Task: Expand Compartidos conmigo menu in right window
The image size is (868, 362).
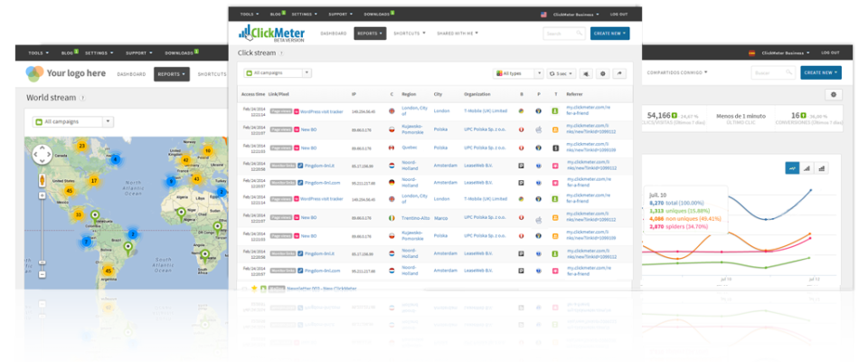Action: (x=677, y=72)
